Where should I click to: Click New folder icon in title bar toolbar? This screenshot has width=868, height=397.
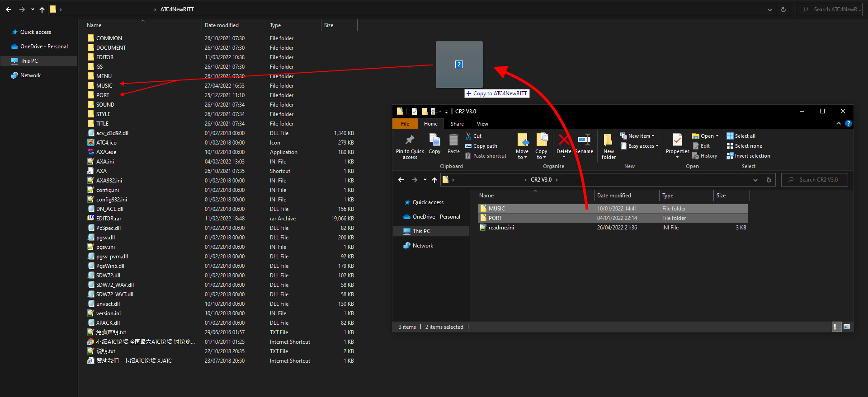[x=425, y=111]
